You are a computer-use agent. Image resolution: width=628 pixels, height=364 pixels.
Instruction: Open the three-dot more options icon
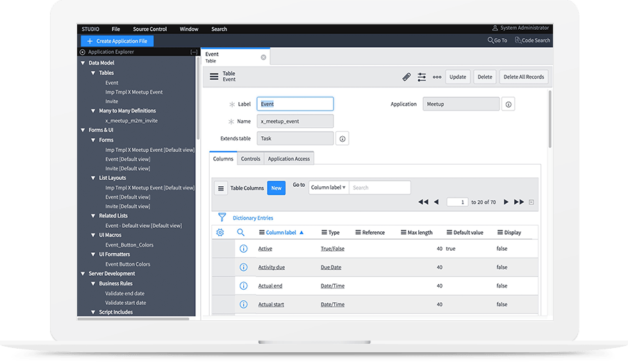(x=437, y=77)
